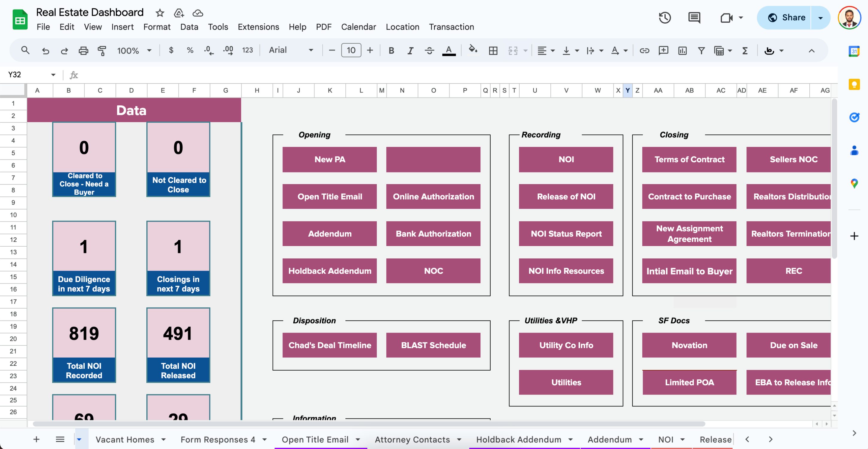Star the Real Estate Dashboard document

point(160,13)
